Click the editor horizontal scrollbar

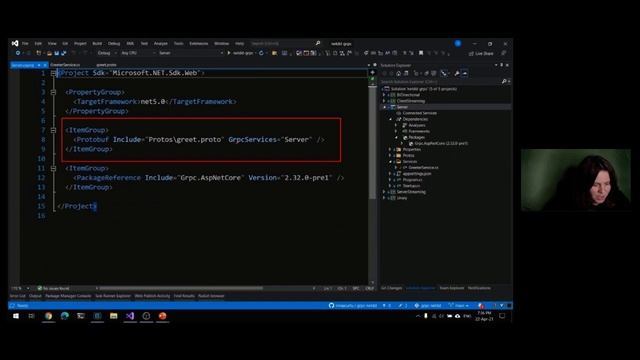[x=182, y=288]
